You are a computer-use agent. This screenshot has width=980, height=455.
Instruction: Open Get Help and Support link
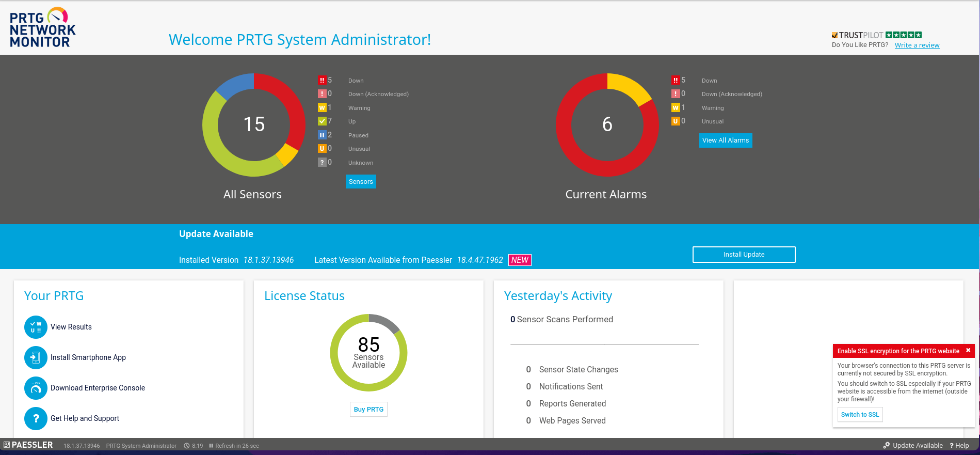pyautogui.click(x=85, y=418)
